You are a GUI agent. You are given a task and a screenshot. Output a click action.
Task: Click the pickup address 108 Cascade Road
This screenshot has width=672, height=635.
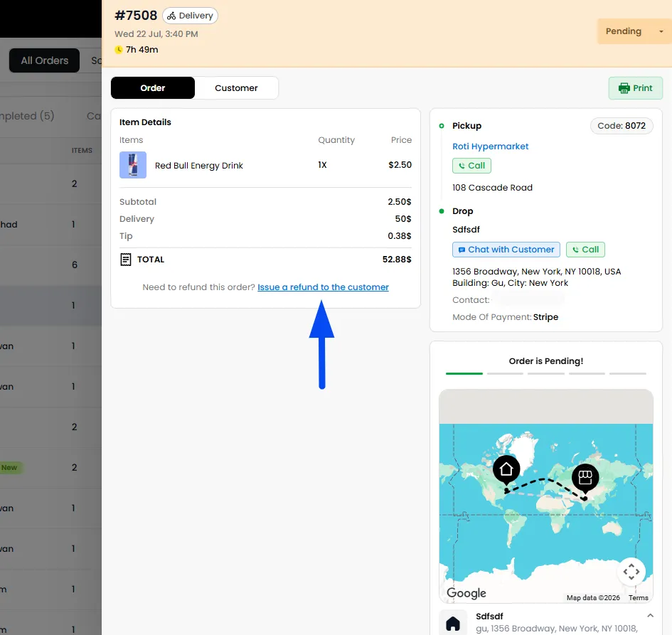pyautogui.click(x=492, y=188)
